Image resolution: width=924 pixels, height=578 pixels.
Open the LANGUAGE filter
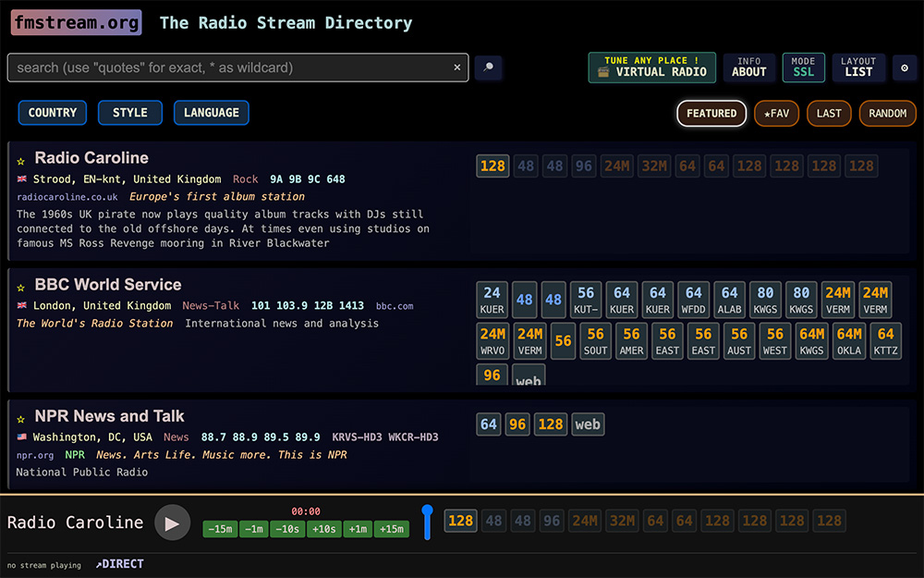click(212, 113)
